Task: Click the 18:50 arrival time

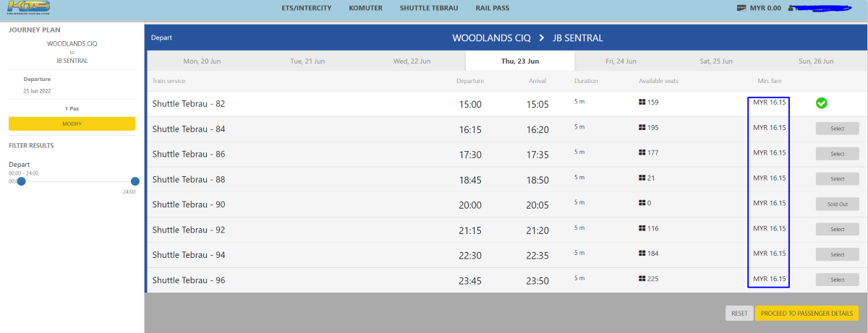Action: (538, 181)
